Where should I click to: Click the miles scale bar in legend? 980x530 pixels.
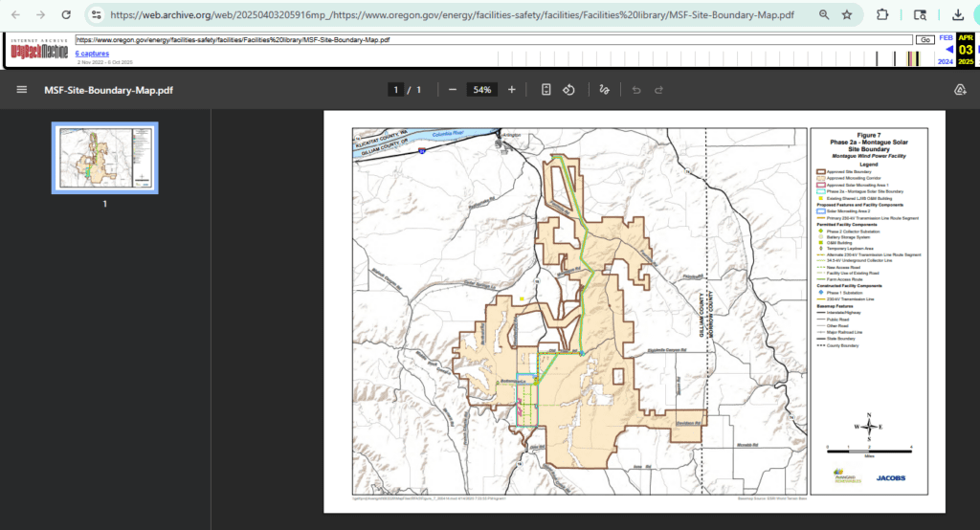point(869,451)
